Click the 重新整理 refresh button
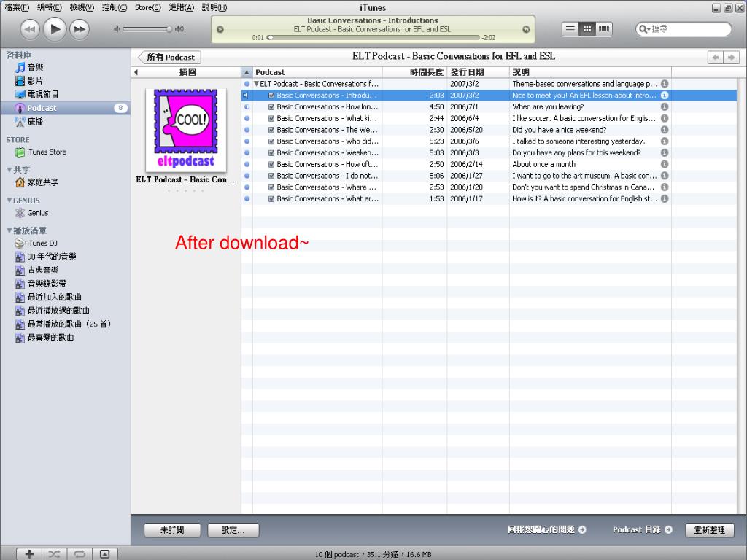The width and height of the screenshot is (747, 560). point(709,530)
